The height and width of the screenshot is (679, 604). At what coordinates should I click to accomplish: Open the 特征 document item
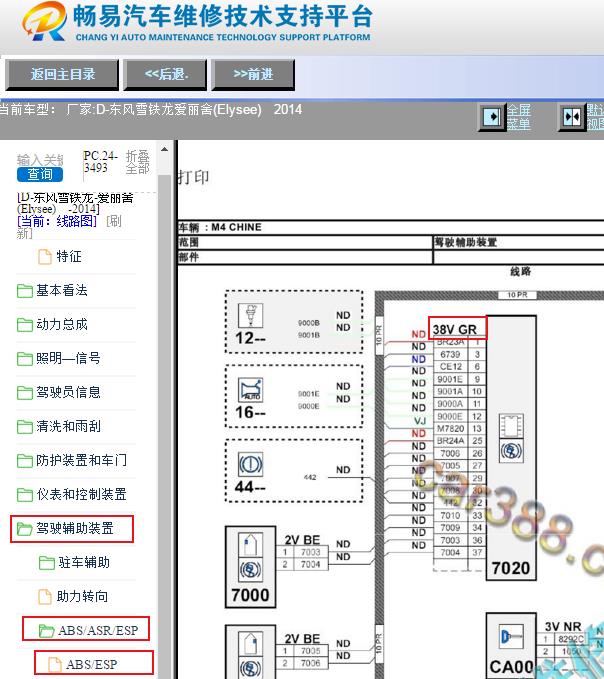tap(69, 256)
